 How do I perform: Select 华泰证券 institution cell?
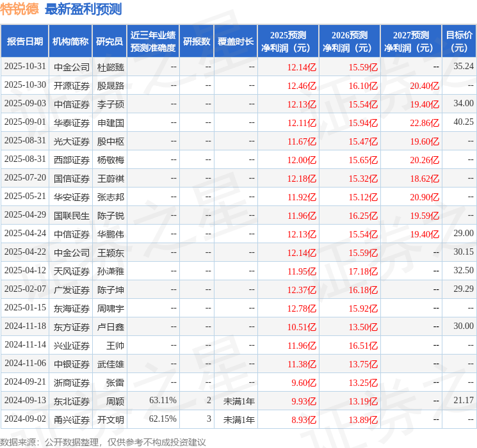72,122
